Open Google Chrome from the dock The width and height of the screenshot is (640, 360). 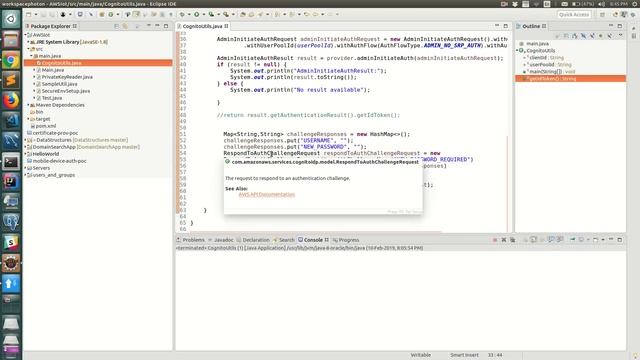11,60
